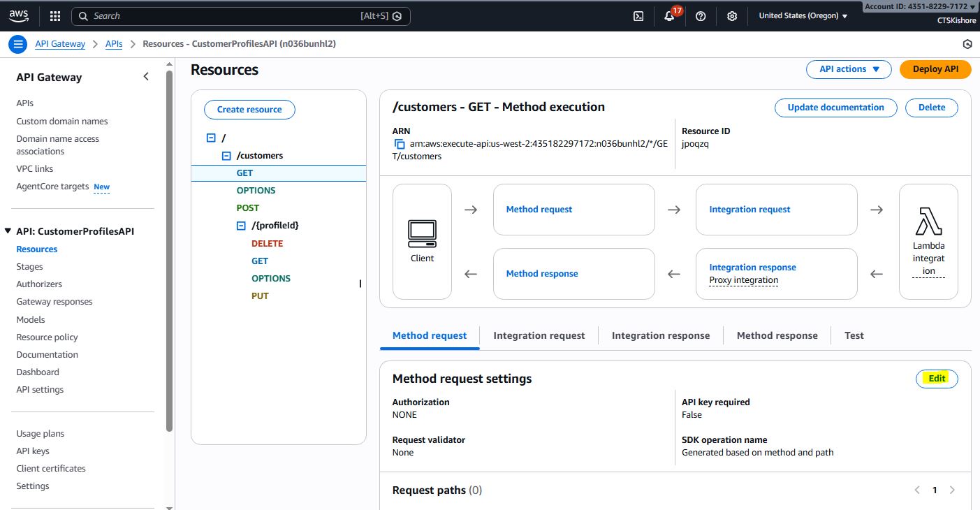This screenshot has height=510, width=980.
Task: Toggle the hamburger navigation menu
Action: [x=18, y=44]
